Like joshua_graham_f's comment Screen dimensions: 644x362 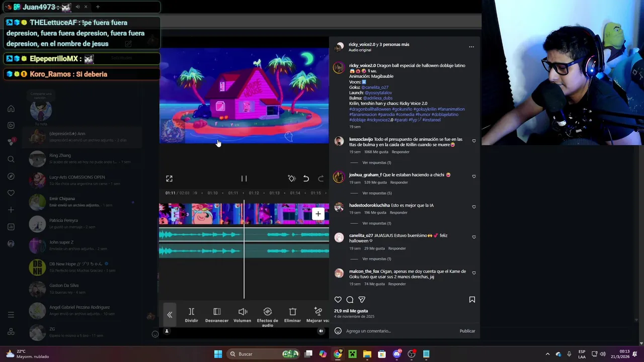474,176
